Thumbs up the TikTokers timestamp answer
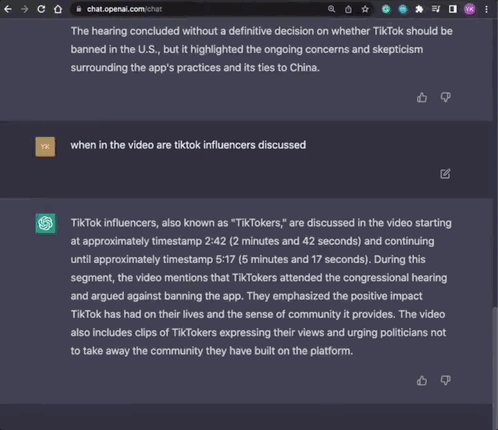This screenshot has width=498, height=430. coord(422,380)
